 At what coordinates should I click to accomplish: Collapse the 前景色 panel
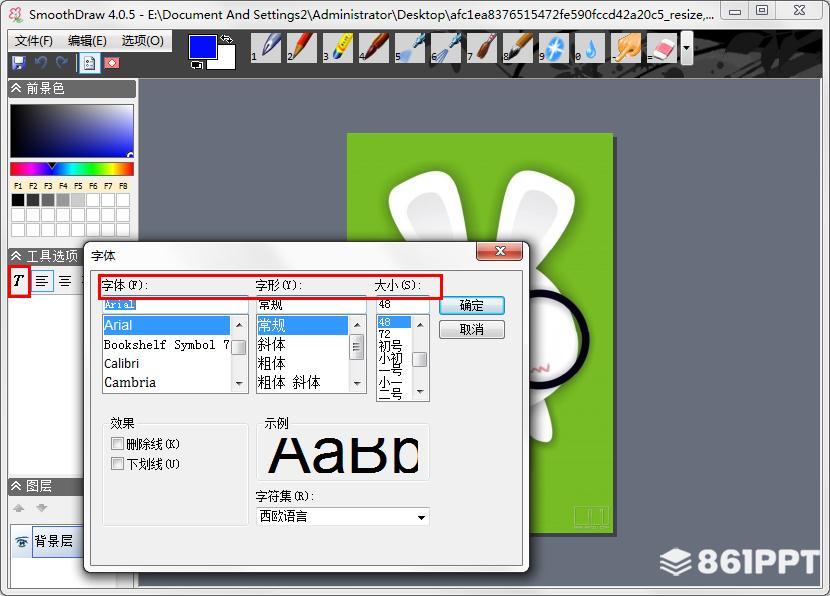click(x=16, y=88)
